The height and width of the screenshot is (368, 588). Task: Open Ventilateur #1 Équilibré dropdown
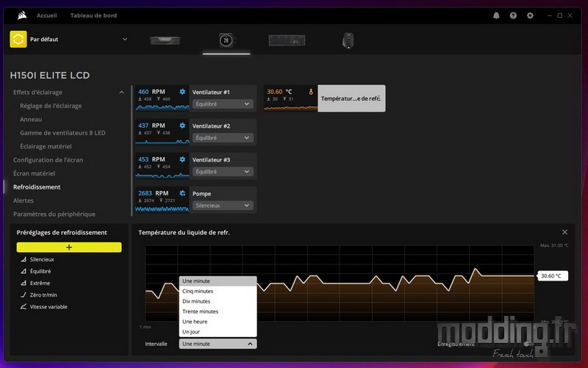coord(223,104)
